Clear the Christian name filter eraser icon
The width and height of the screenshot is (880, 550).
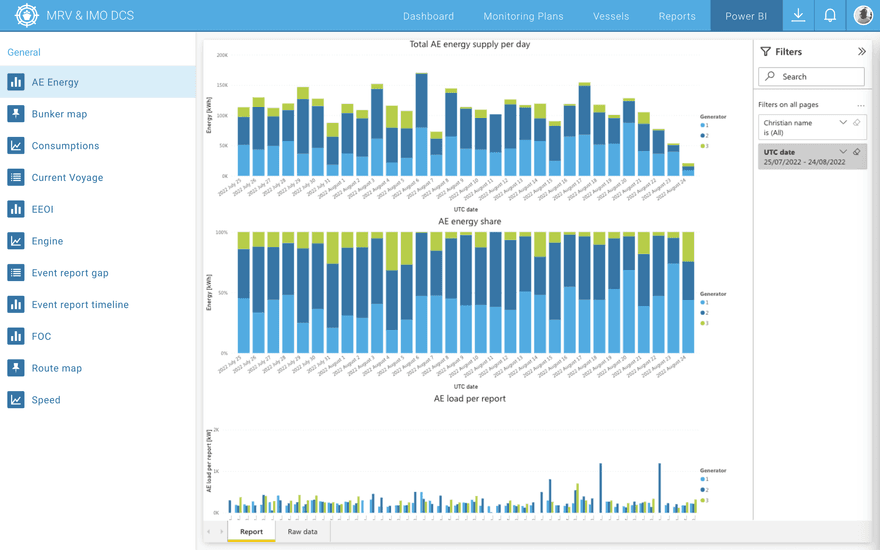pyautogui.click(x=856, y=122)
